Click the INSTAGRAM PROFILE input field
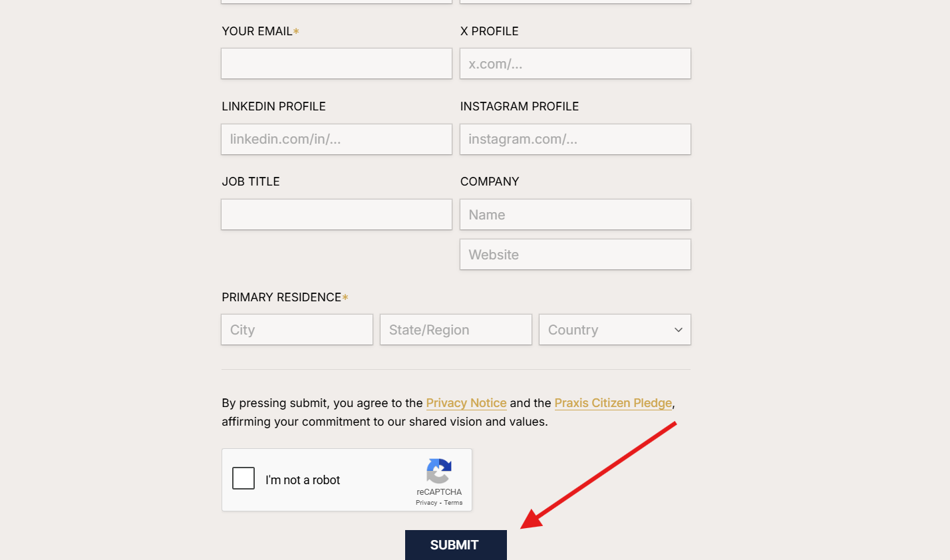Image resolution: width=950 pixels, height=560 pixels. [575, 139]
